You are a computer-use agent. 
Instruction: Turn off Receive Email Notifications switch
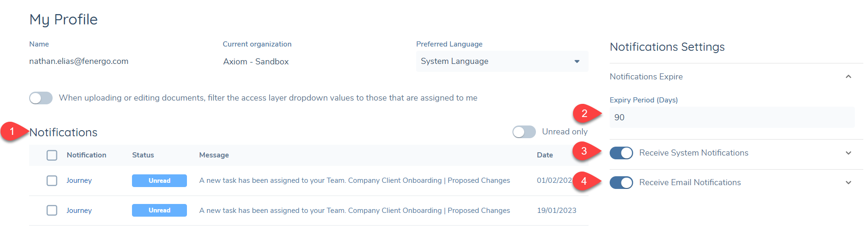(621, 182)
